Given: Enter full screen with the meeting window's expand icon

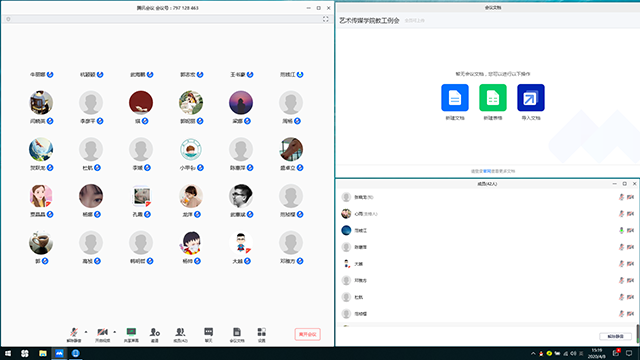Looking at the screenshot, I should coord(326,19).
